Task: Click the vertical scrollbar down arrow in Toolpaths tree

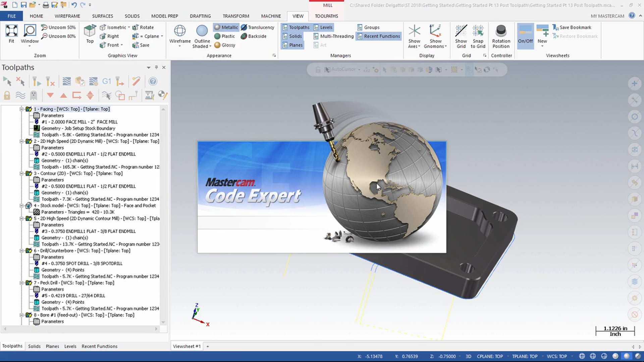Action: [163, 322]
